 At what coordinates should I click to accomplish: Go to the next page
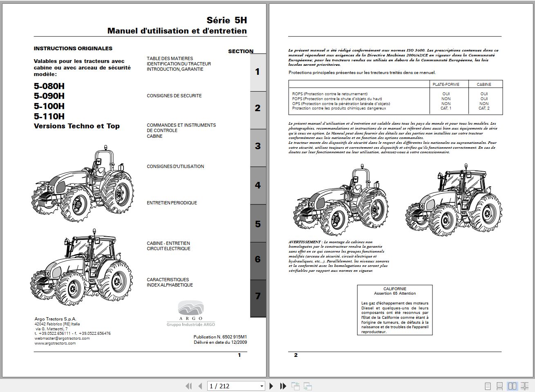coord(271,386)
